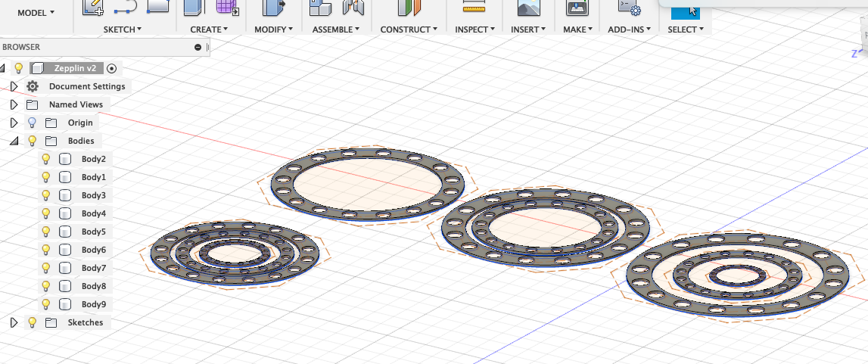The width and height of the screenshot is (868, 364).
Task: Hide Body6 using its lightbulb
Action: pos(46,250)
